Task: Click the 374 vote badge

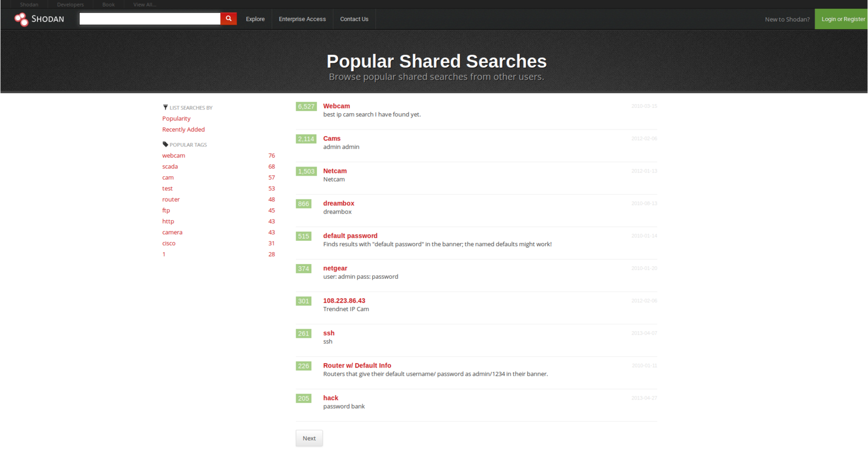Action: tap(303, 269)
